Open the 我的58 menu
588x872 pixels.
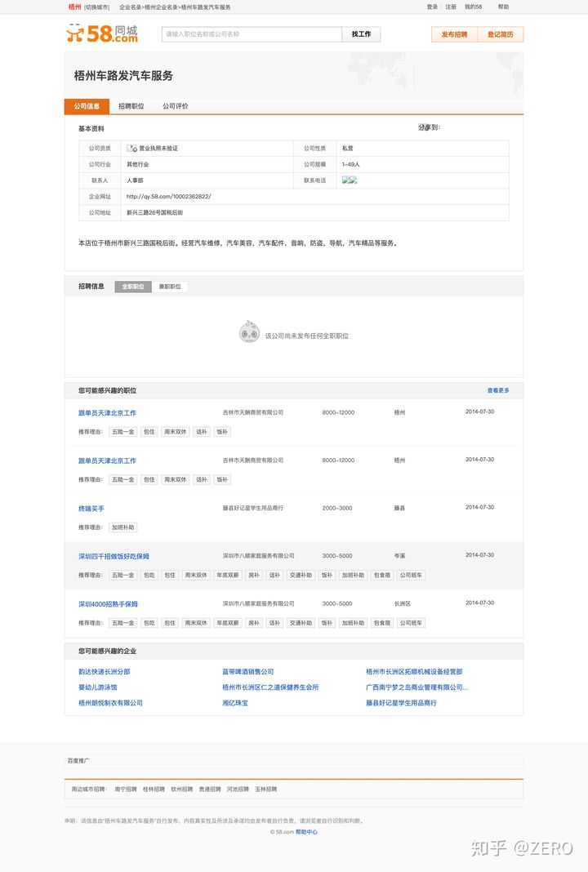coord(474,7)
